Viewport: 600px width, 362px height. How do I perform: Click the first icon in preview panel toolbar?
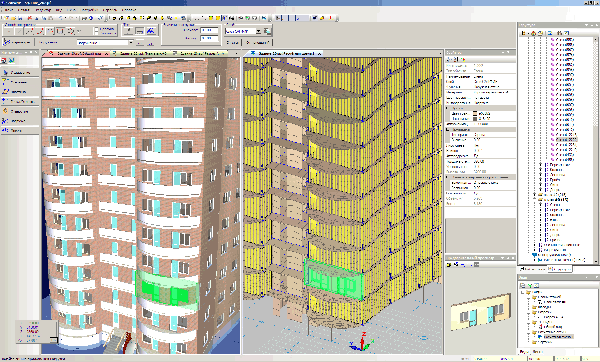[450, 264]
